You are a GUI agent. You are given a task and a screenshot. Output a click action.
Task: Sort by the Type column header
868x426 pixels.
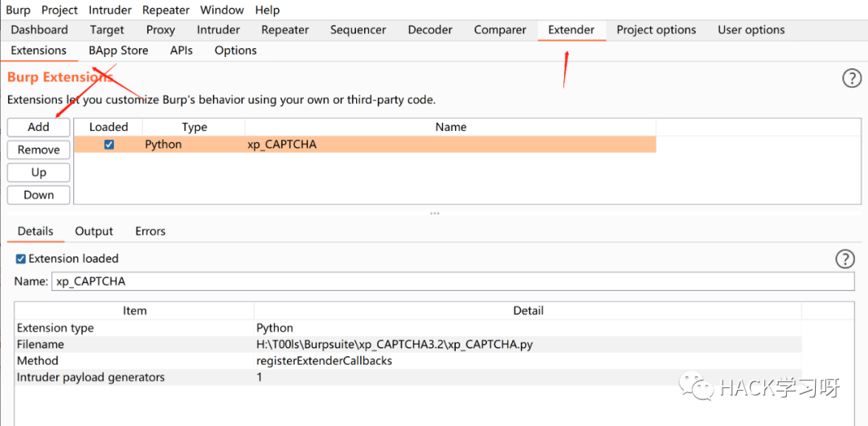(x=194, y=127)
